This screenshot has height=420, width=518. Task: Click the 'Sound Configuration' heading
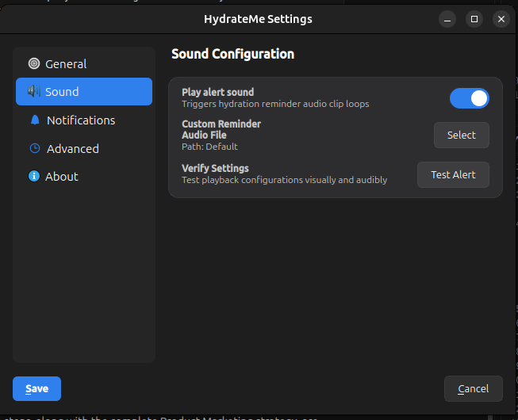coord(232,54)
